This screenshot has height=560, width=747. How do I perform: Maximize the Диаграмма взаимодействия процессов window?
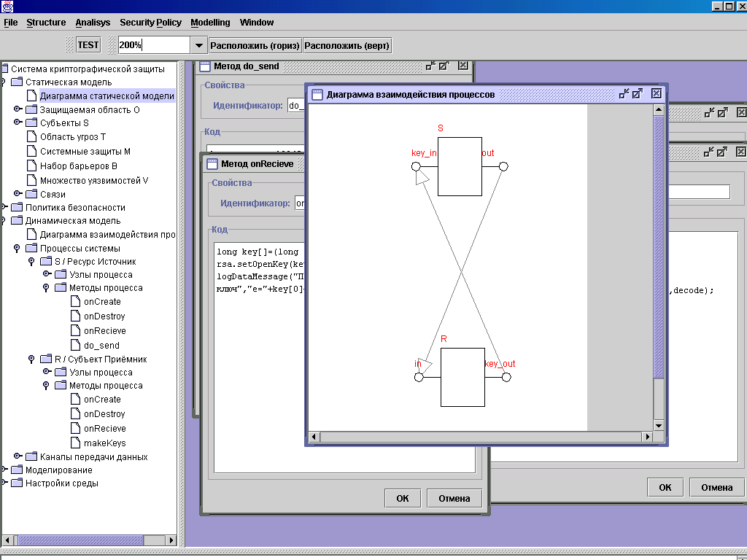(x=638, y=94)
